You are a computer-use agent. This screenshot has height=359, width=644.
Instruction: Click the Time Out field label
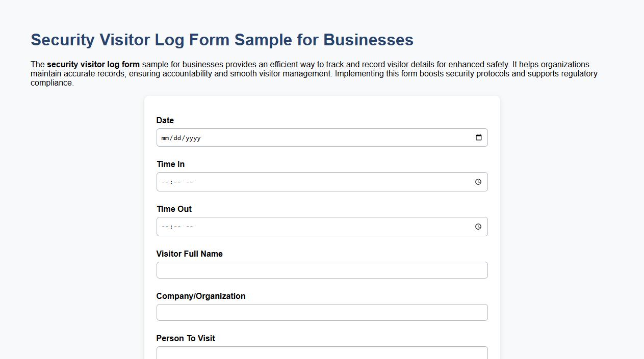[174, 209]
